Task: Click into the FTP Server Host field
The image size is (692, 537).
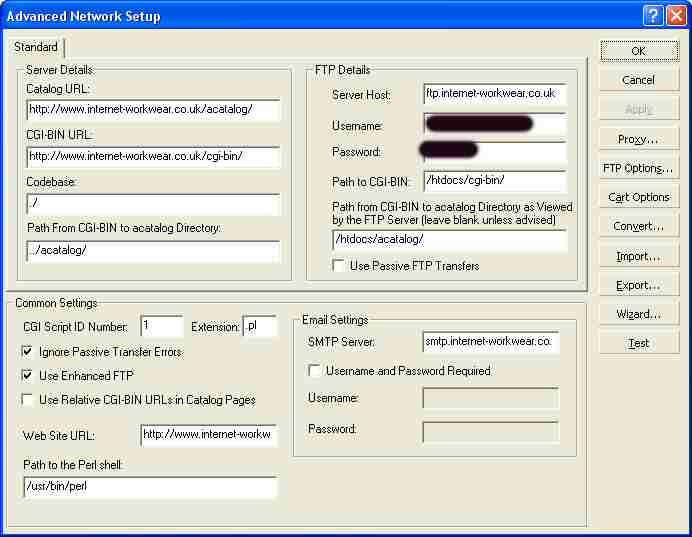Action: pos(494,94)
